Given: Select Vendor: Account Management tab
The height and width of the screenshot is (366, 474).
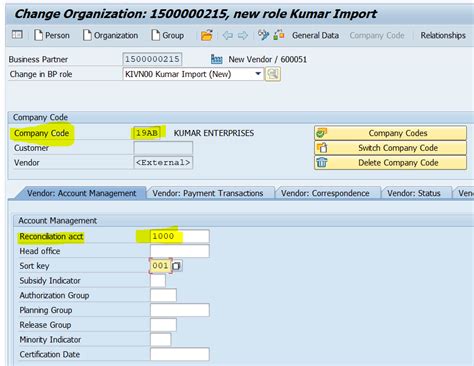Looking at the screenshot, I should tap(81, 193).
